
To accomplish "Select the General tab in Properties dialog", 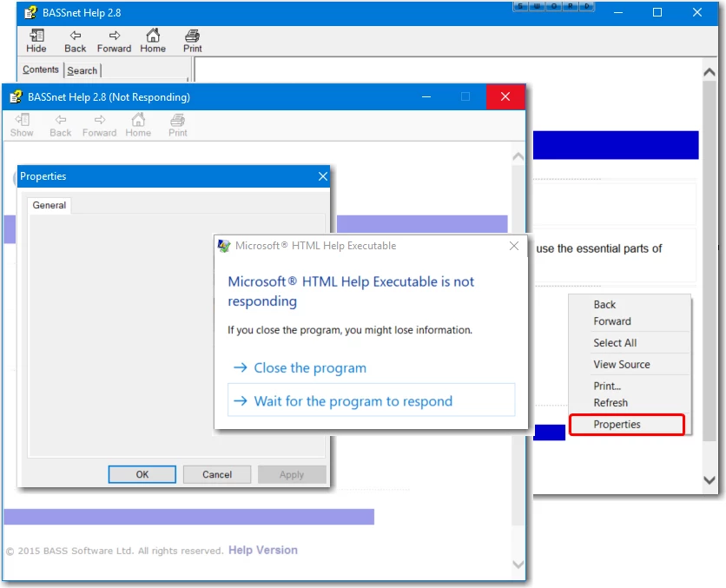I will click(x=49, y=205).
